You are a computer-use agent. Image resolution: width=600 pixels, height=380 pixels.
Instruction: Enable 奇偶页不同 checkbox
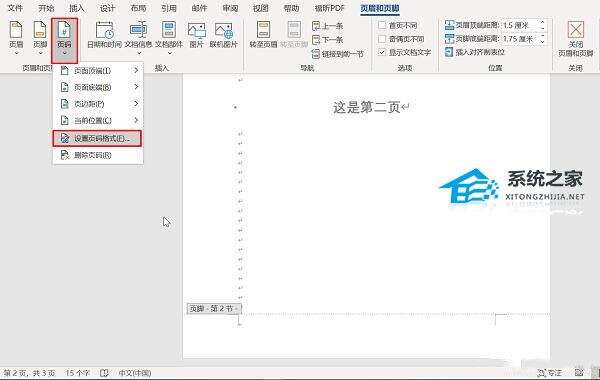tap(382, 39)
